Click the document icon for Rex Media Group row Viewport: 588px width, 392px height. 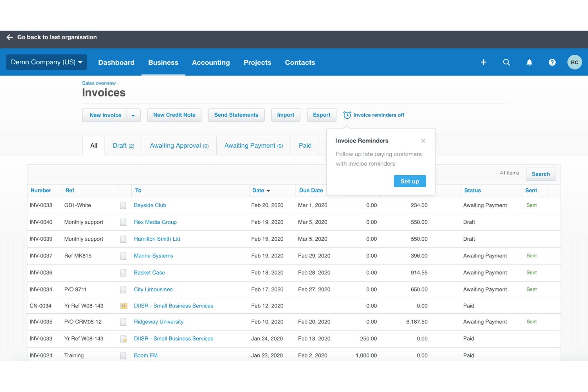[124, 222]
